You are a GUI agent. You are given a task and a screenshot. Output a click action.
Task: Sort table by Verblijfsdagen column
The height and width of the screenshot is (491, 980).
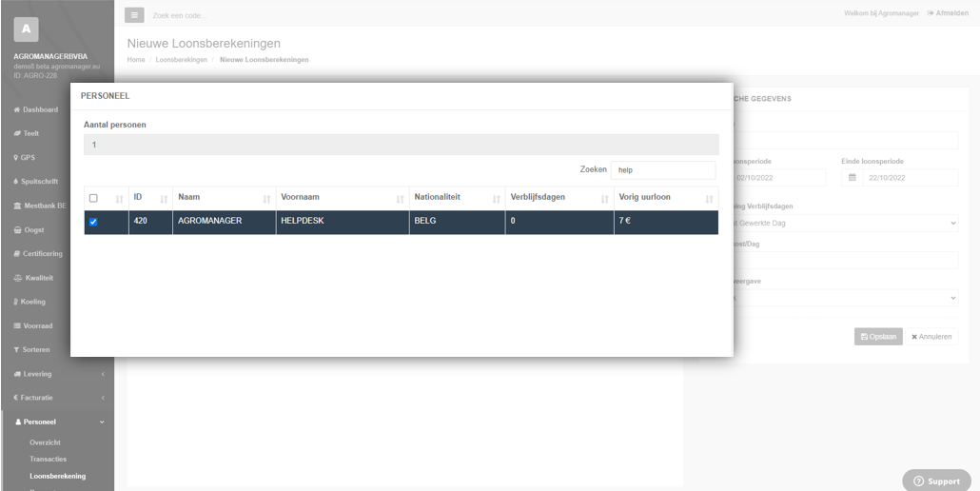[x=559, y=198]
